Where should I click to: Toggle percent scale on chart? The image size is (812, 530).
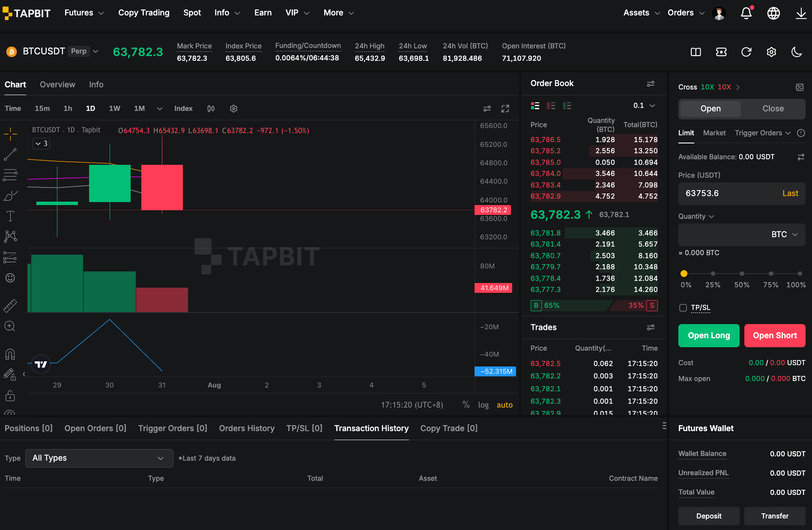pos(466,405)
